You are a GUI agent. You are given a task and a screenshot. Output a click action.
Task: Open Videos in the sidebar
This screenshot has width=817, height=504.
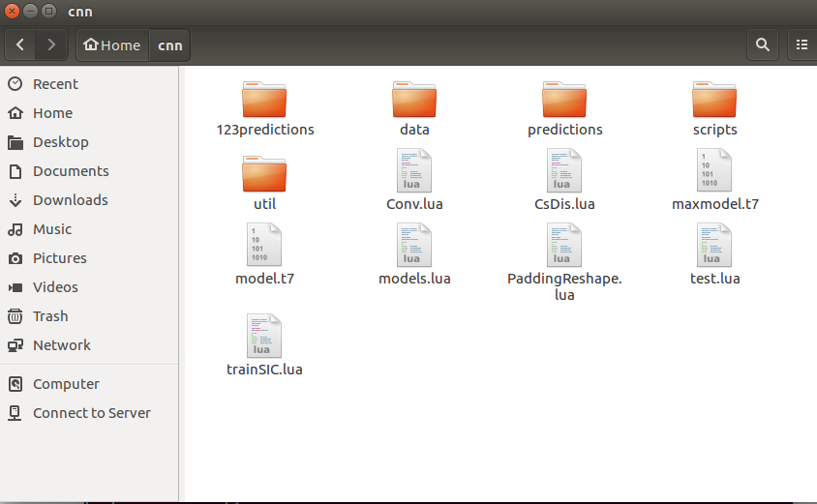[x=89, y=287]
